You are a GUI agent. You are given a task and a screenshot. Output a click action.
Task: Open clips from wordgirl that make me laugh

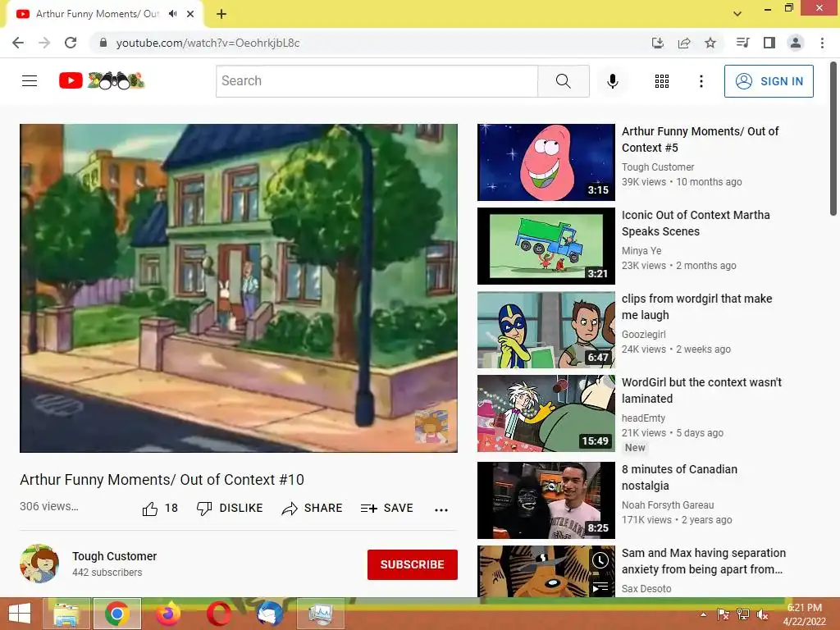pyautogui.click(x=697, y=307)
